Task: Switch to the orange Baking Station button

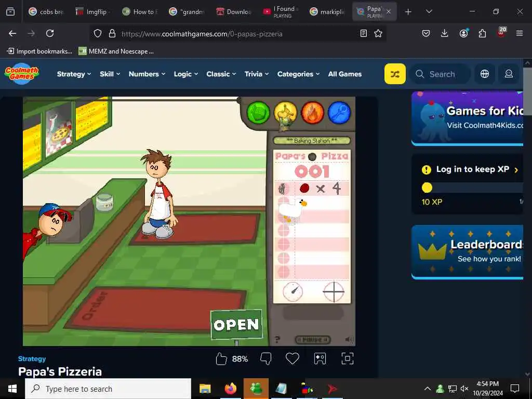Action: tap(312, 113)
